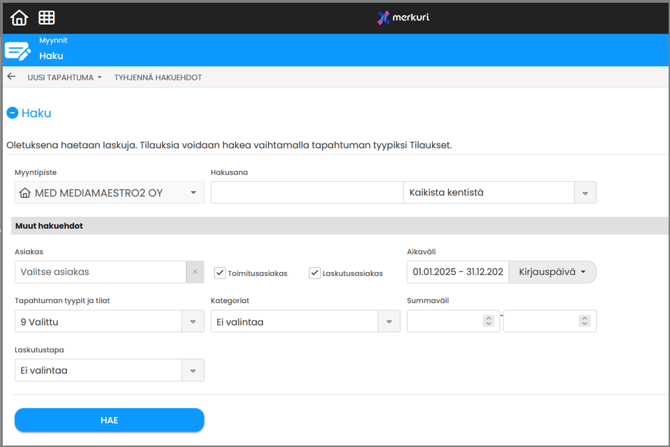Open the Laskutustapa dropdown

tap(193, 370)
